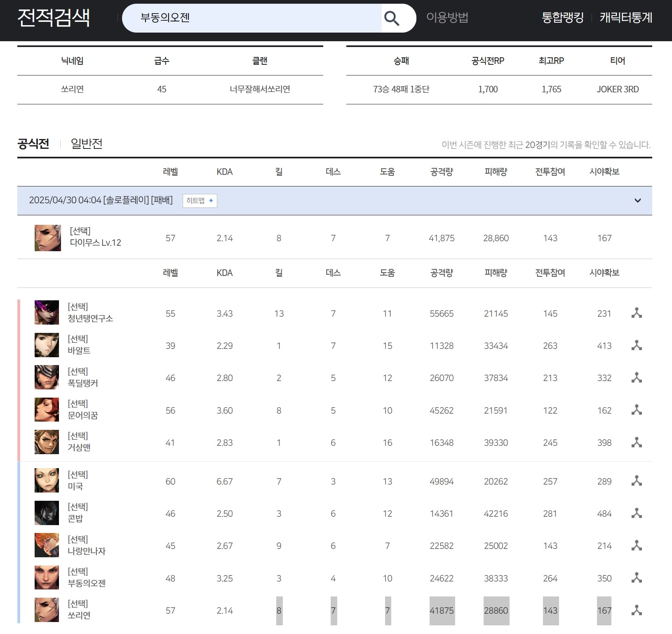Click the network icon in 바알트 row
Screen dimensions: 672x634
[637, 345]
